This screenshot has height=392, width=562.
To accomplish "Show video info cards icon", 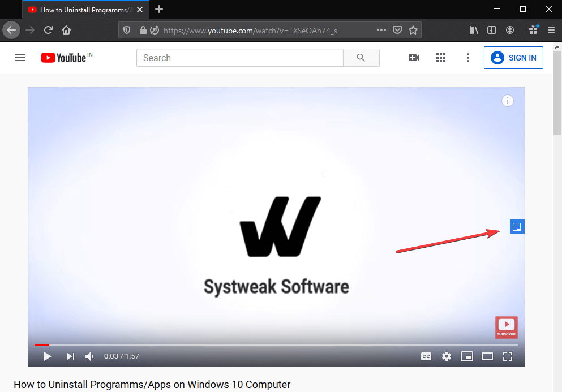I will click(507, 101).
